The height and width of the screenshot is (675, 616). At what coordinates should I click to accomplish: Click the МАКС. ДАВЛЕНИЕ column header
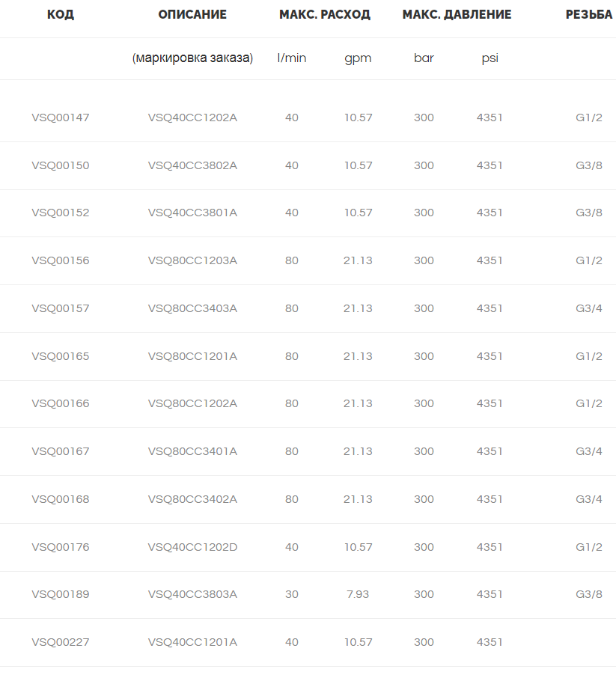(457, 15)
